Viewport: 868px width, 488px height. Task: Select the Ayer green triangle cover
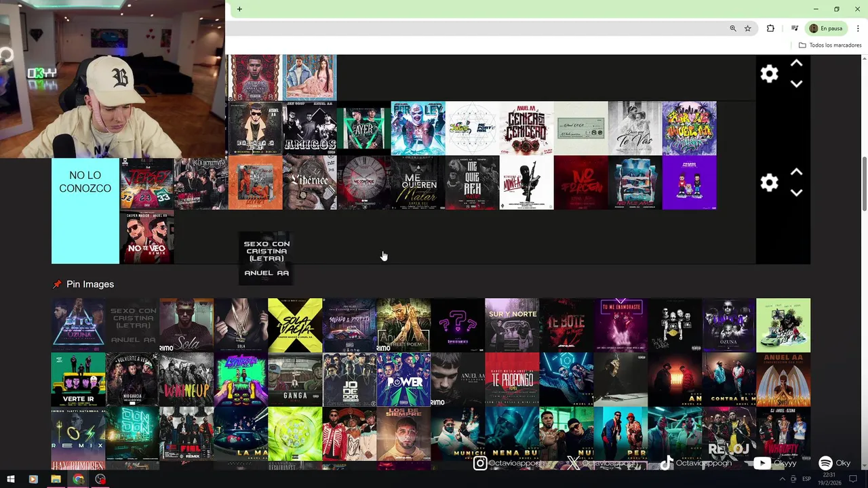[364, 129]
